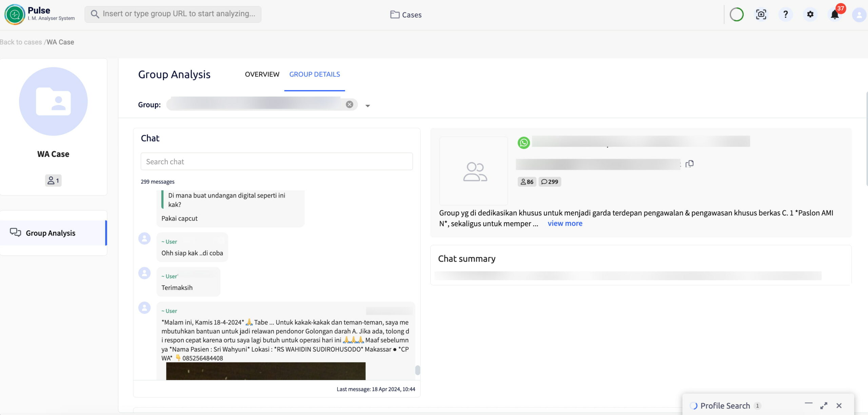The height and width of the screenshot is (415, 868).
Task: Select Group Analysis in sidebar
Action: click(50, 233)
